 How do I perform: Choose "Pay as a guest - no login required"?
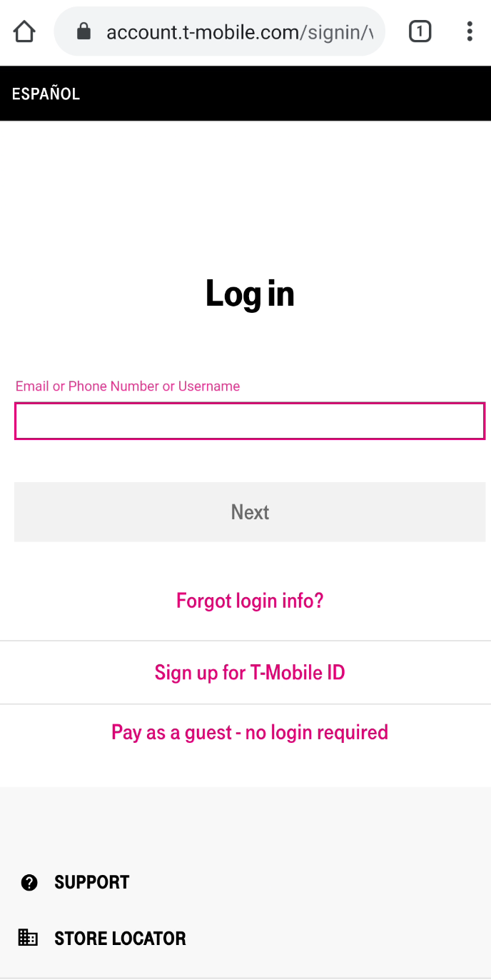[x=250, y=732]
